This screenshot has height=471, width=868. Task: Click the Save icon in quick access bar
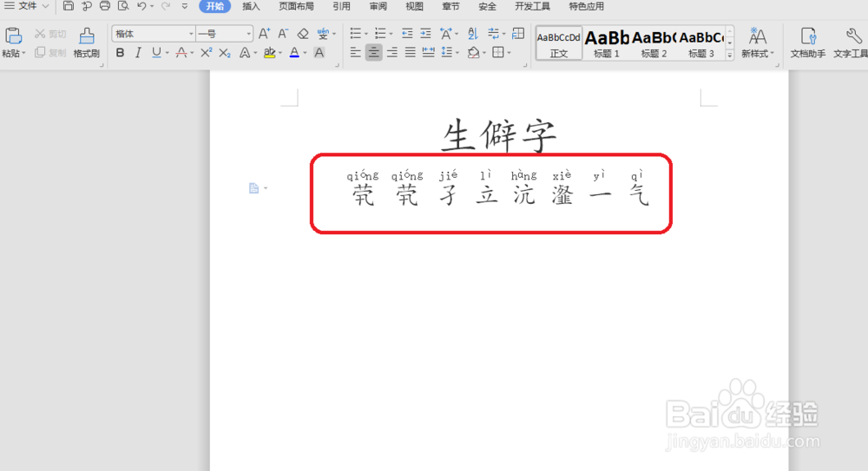(x=68, y=6)
